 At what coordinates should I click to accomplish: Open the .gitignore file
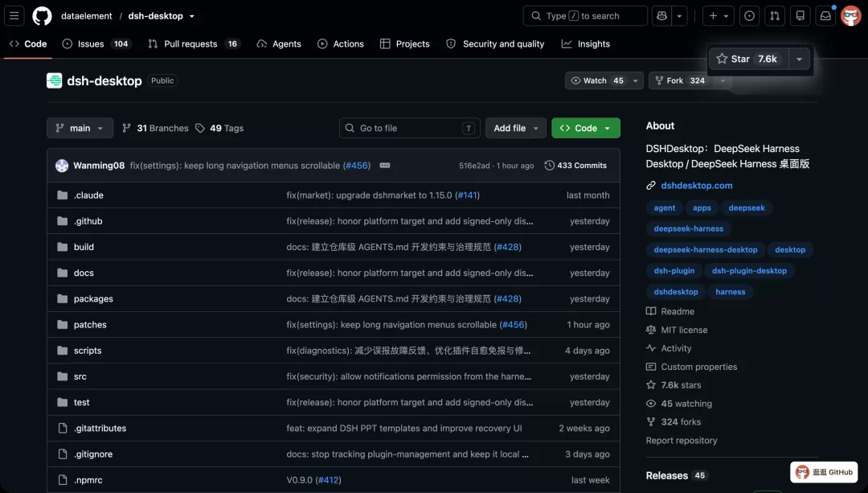coord(93,454)
